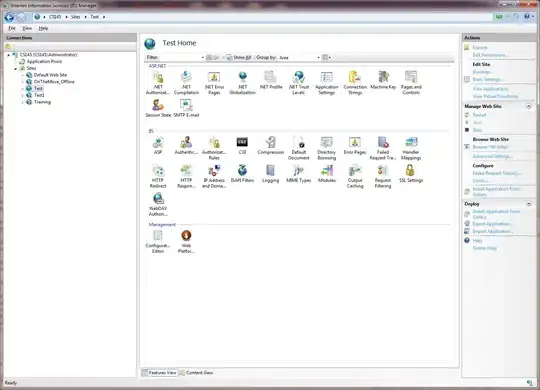Open the .NET Compilation feature
The width and height of the screenshot is (540, 390).
click(186, 83)
